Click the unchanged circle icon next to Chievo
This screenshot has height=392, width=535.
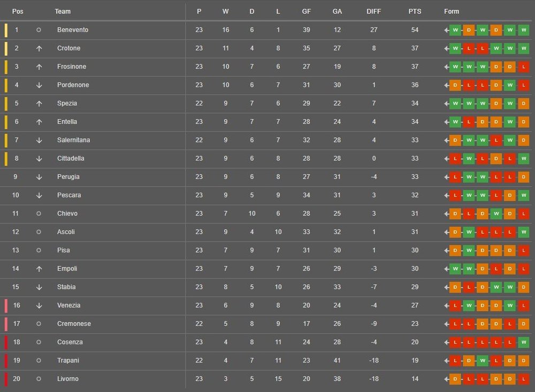(x=39, y=213)
